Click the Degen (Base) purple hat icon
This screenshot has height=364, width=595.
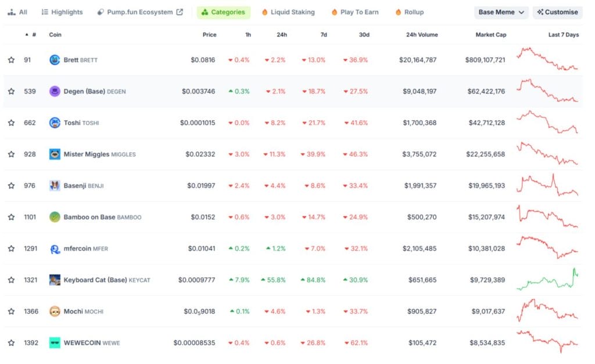pyautogui.click(x=55, y=91)
